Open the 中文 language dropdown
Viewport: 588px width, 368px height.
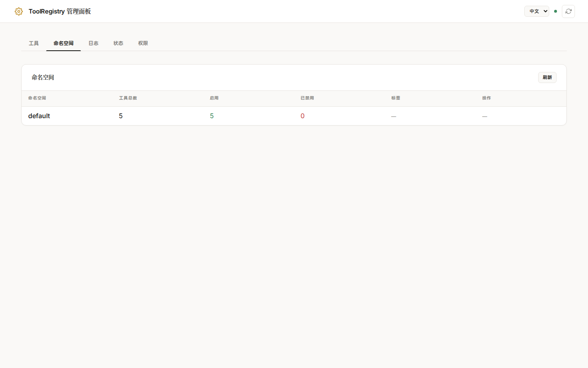537,11
